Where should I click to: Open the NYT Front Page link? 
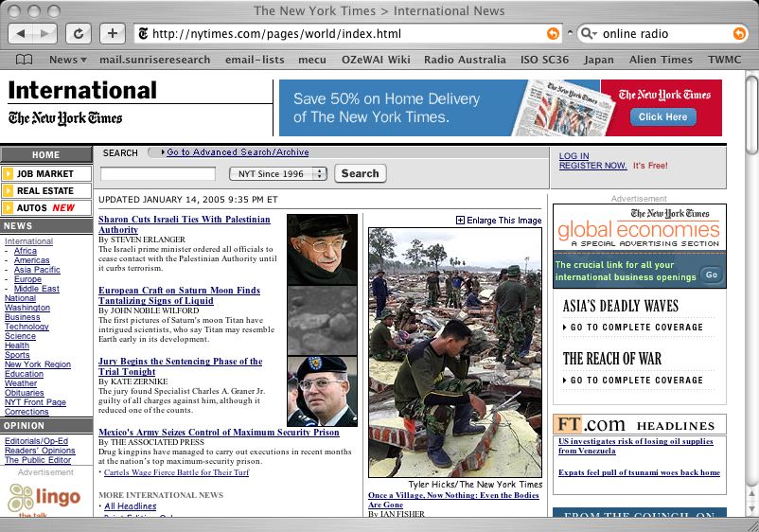click(x=35, y=401)
